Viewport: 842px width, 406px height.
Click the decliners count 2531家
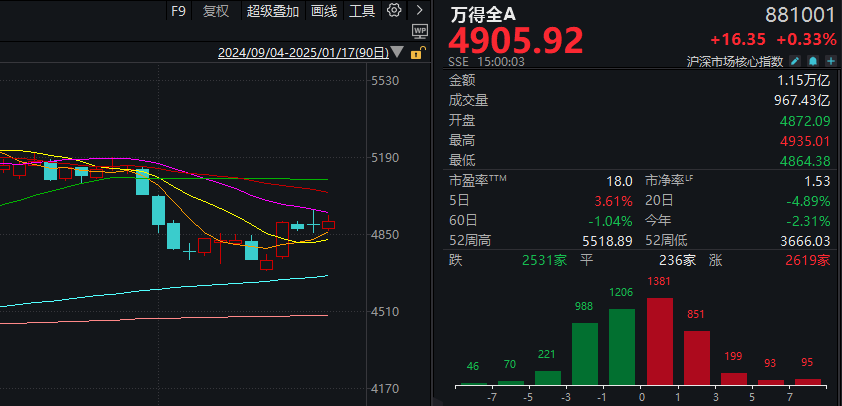(545, 261)
